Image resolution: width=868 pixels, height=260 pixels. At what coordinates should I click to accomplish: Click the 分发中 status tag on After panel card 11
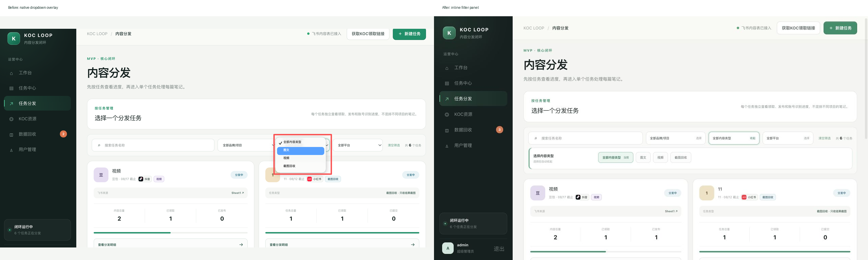point(842,193)
